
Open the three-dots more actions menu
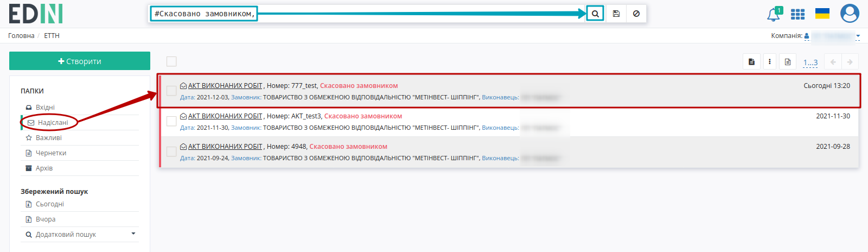click(x=769, y=62)
